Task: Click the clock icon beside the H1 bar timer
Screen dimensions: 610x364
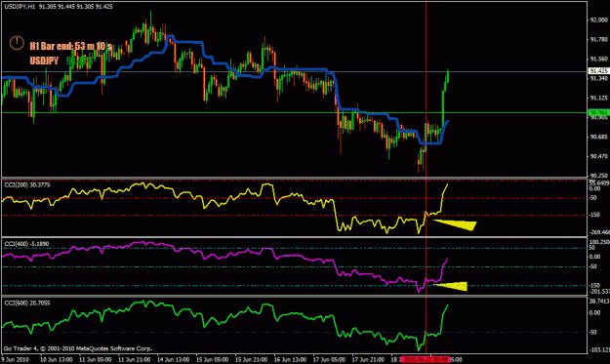Action: [17, 43]
